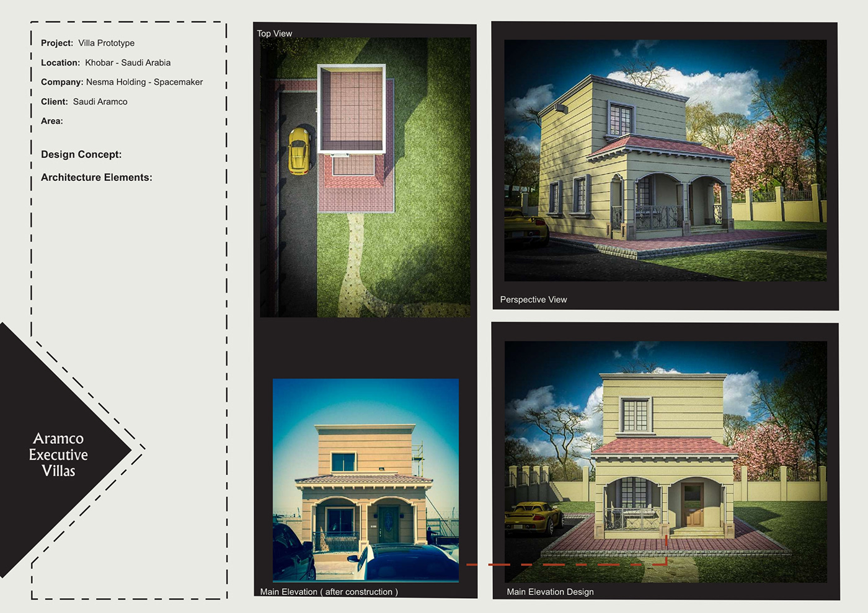Click the Architecture Elements heading
This screenshot has width=868, height=613.
click(x=96, y=177)
